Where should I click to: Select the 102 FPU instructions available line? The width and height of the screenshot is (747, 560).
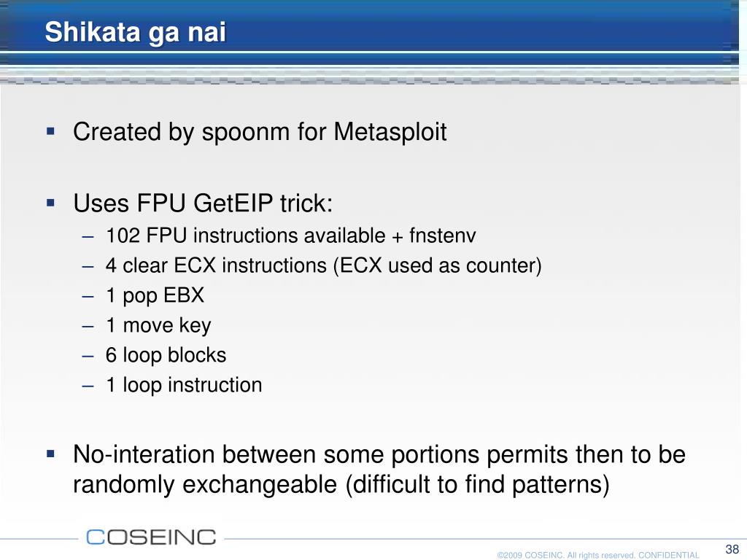290,236
